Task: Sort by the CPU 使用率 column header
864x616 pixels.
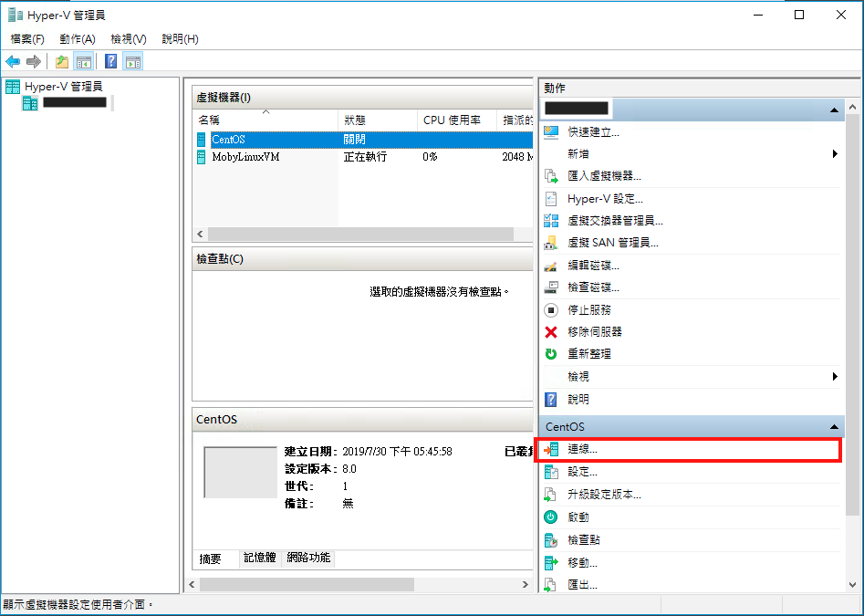Action: (457, 120)
